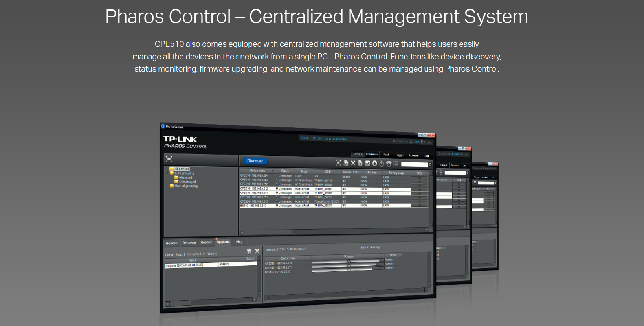Click progress bar for CPE510 - 192.168.0.212
Screen dimensions: 644x326
pyautogui.click(x=346, y=260)
